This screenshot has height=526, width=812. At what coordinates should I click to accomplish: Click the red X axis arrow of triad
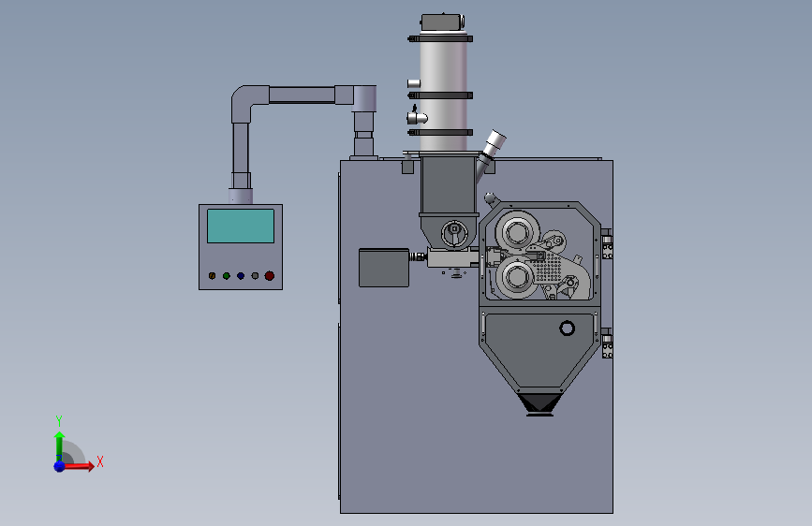[79, 466]
